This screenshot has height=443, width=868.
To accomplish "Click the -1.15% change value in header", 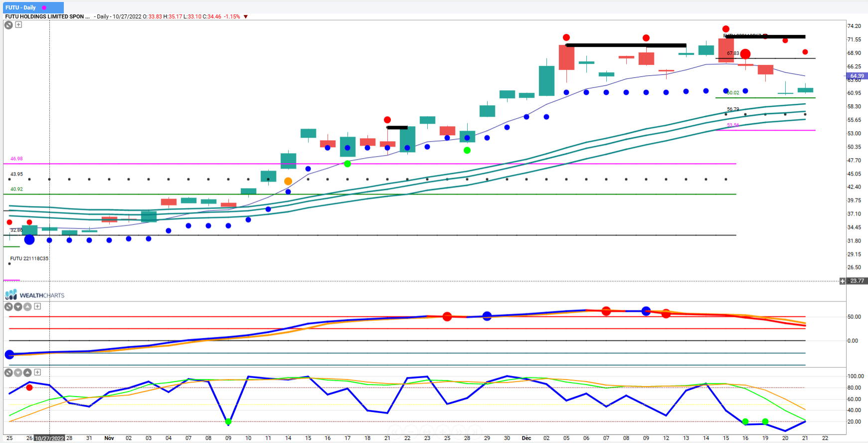I will click(232, 16).
